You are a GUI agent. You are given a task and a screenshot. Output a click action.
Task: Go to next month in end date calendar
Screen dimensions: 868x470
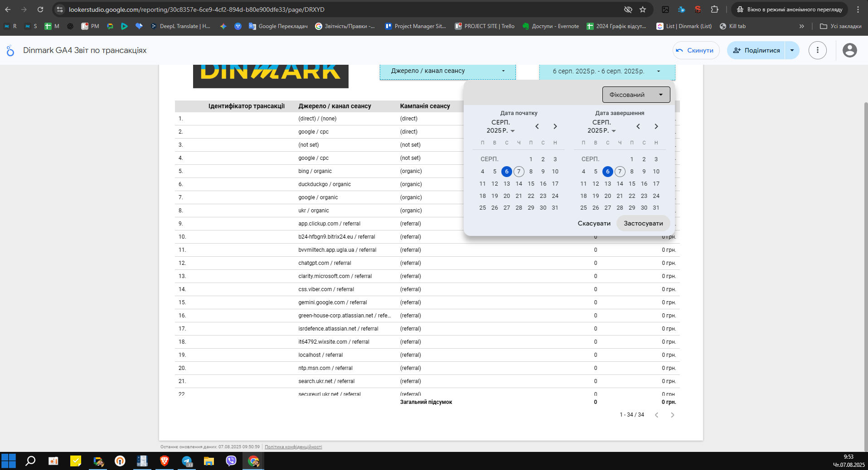tap(656, 126)
